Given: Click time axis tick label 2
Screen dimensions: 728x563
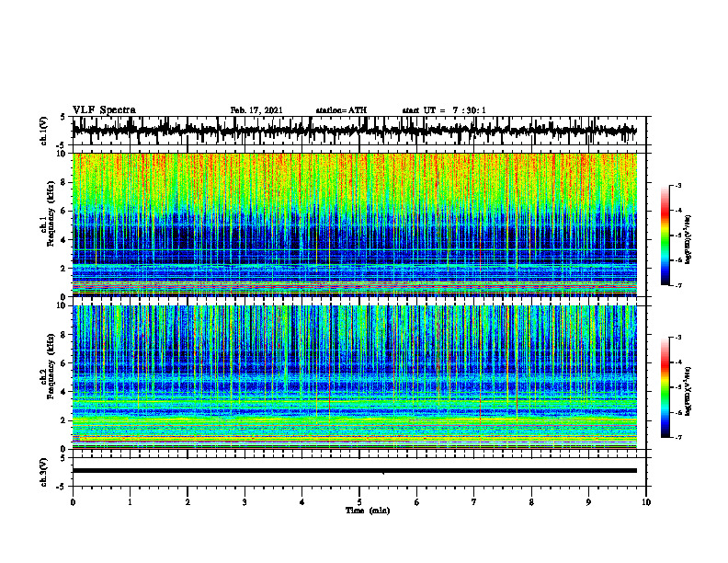Looking at the screenshot, I should click(188, 502).
